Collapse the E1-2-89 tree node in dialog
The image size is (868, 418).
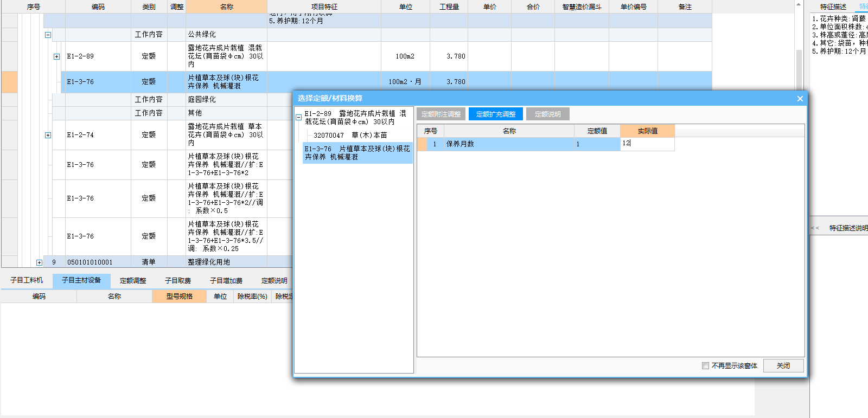298,117
